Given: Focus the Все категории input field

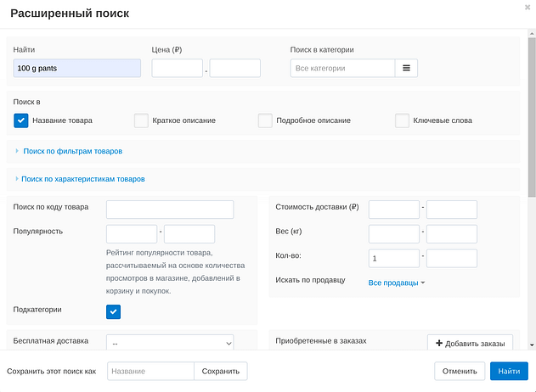Looking at the screenshot, I should (x=341, y=68).
